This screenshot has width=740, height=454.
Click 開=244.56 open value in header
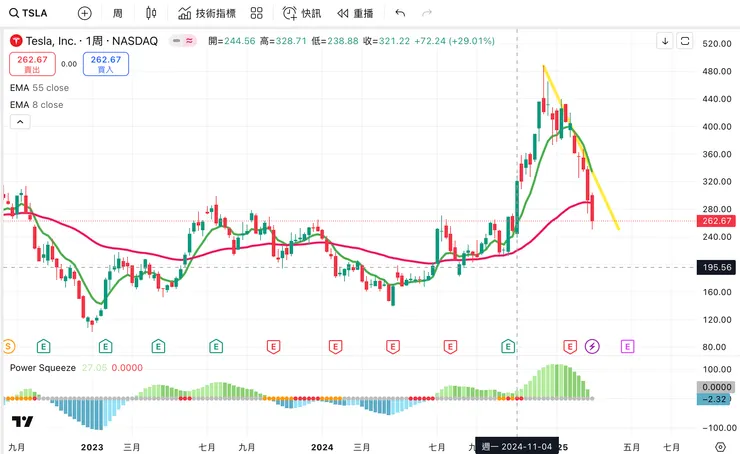(x=232, y=41)
